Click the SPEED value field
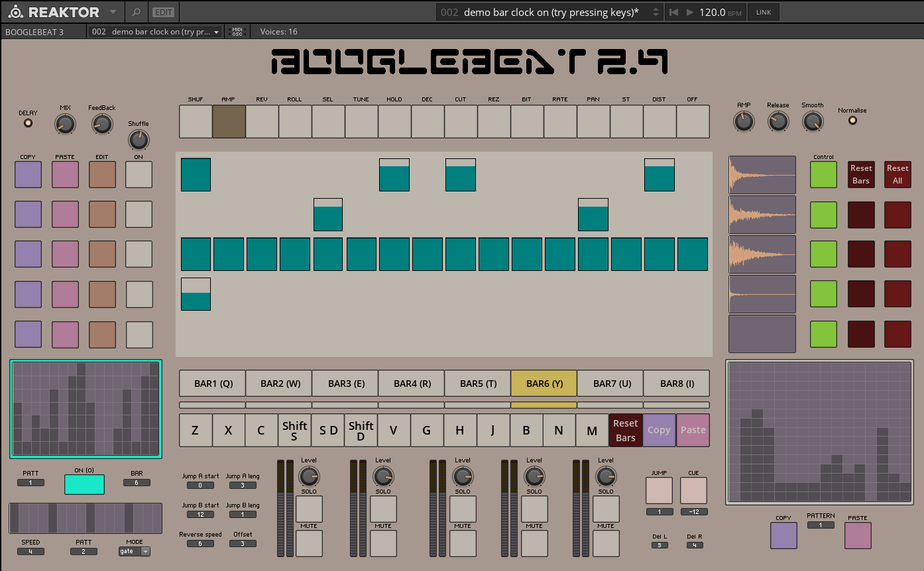This screenshot has height=571, width=924. pos(30,551)
